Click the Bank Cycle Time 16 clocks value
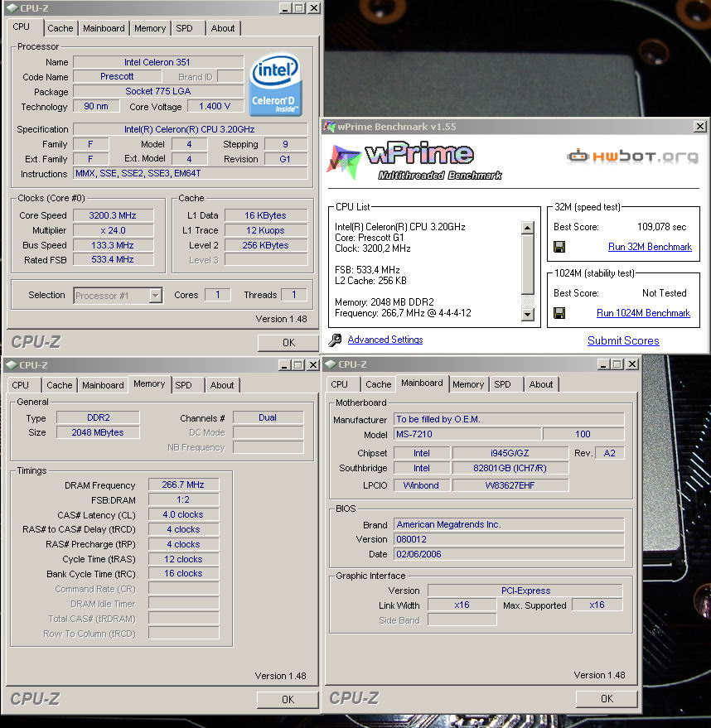 tap(183, 573)
